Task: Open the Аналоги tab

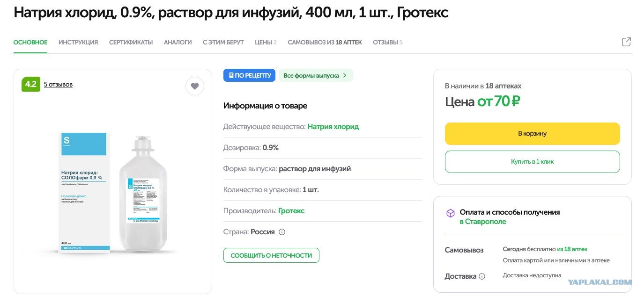Action: 178,42
